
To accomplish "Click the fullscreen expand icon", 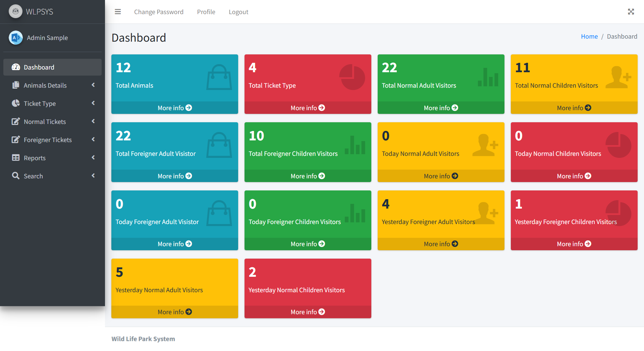I will tap(631, 12).
